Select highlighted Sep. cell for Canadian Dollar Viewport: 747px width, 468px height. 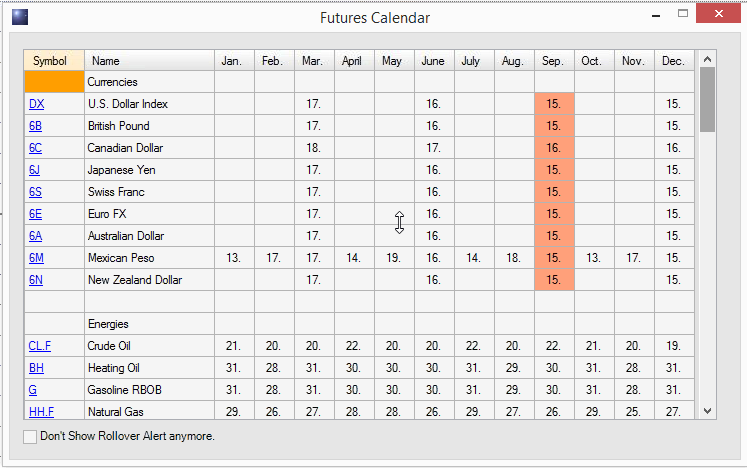[x=554, y=148]
